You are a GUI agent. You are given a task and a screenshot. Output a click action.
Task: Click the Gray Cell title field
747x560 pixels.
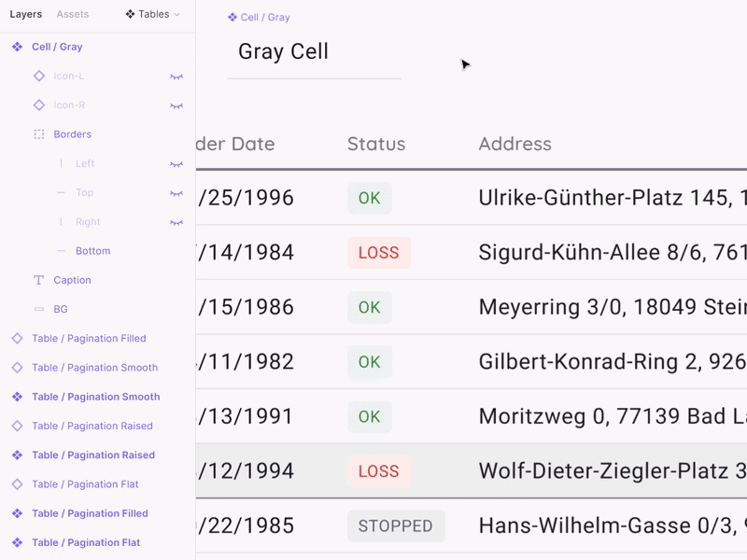tap(283, 52)
